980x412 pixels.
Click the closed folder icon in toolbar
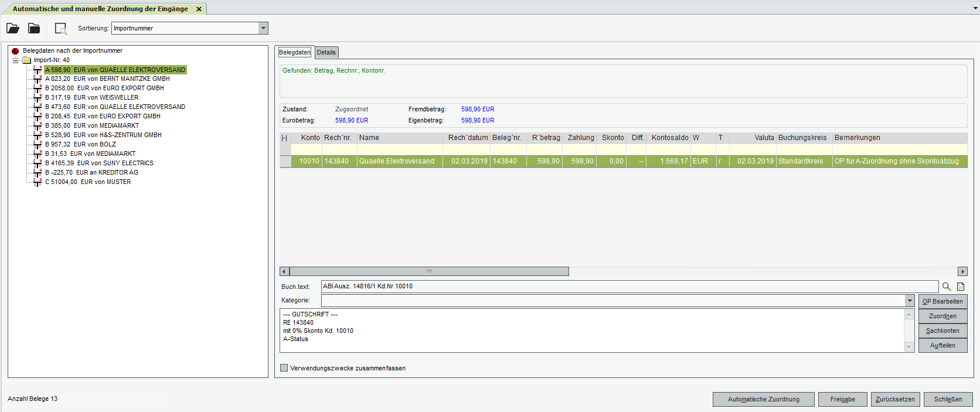(x=34, y=28)
